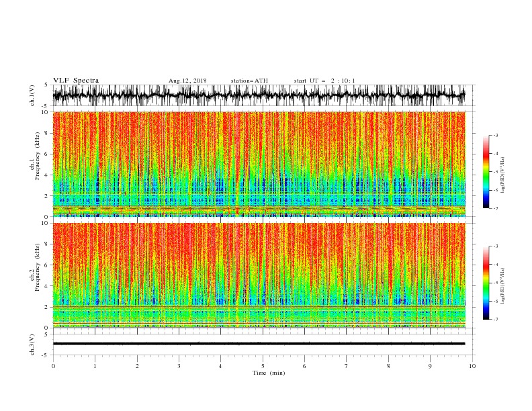Viewport: 532px width, 411px height.
Task: Click the ch.3 flat waveform trace
Action: point(259,344)
